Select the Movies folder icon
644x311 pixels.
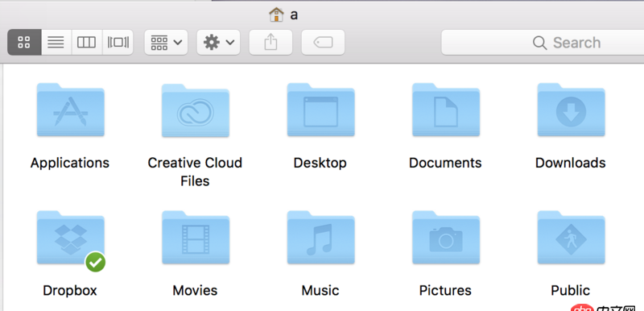click(196, 238)
